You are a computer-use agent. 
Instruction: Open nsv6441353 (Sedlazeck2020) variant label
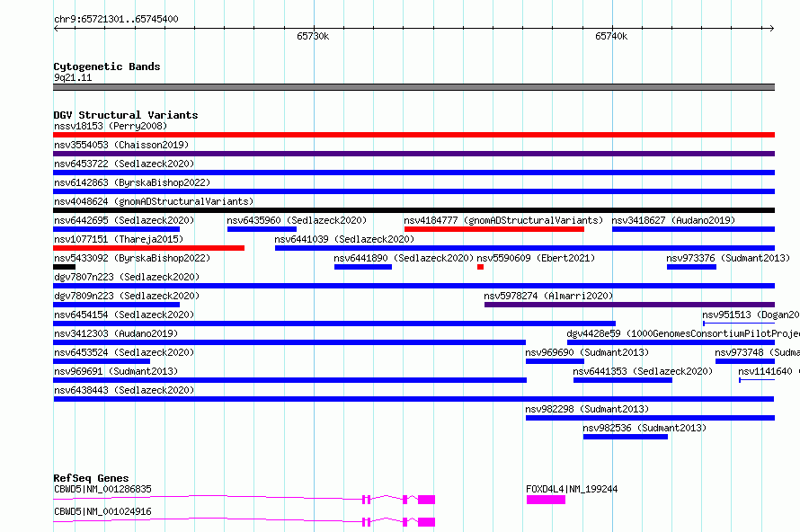643,371
